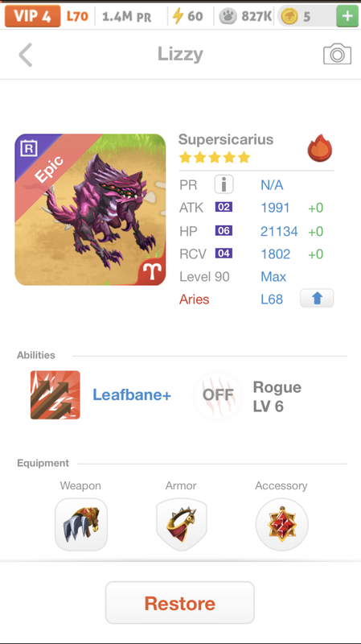Tap the energy lightning counter
361x644 pixels.
(187, 16)
